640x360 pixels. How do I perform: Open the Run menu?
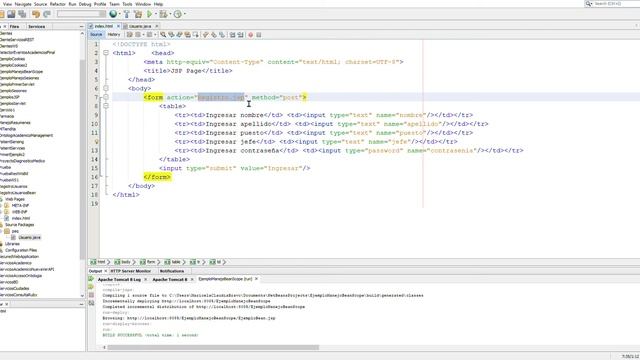tap(72, 4)
